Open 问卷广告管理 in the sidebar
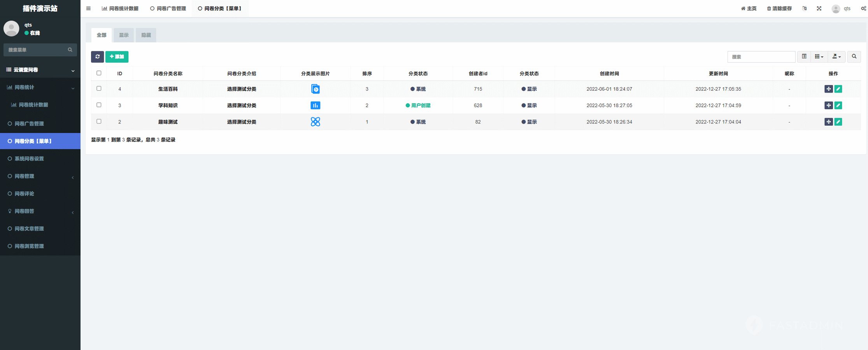The height and width of the screenshot is (350, 868). [29, 124]
